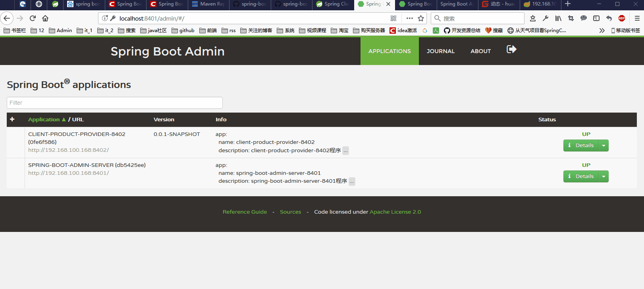
Task: Click Details button for CLIENT-PRODUCT-PROVIDER-8402
Action: (x=581, y=145)
